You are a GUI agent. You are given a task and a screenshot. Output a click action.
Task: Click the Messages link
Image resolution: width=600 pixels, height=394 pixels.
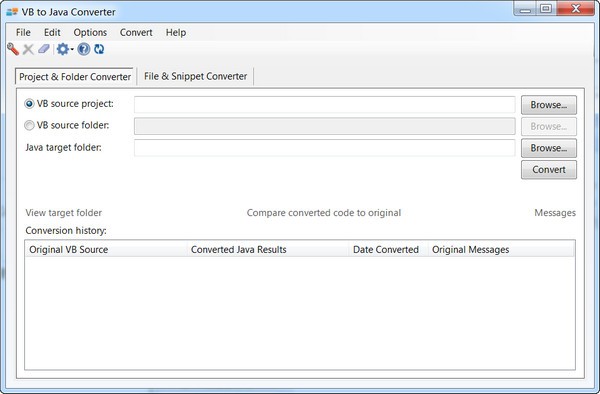[555, 213]
